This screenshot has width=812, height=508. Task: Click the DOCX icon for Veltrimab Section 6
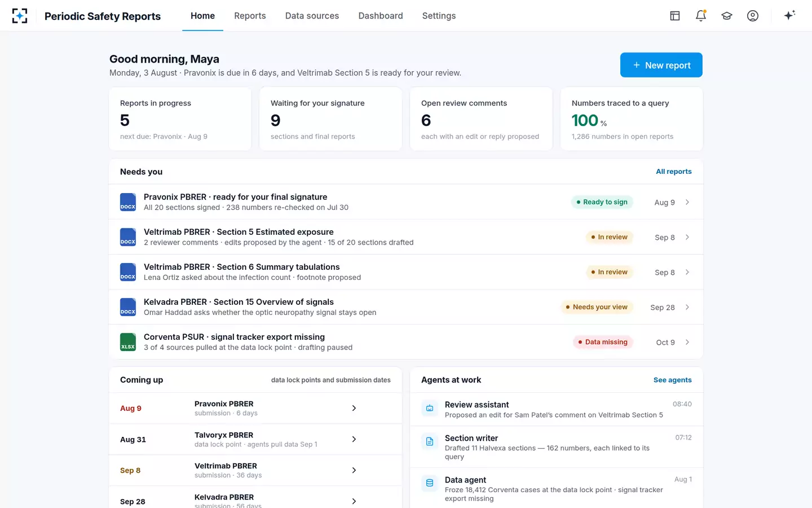[128, 272]
